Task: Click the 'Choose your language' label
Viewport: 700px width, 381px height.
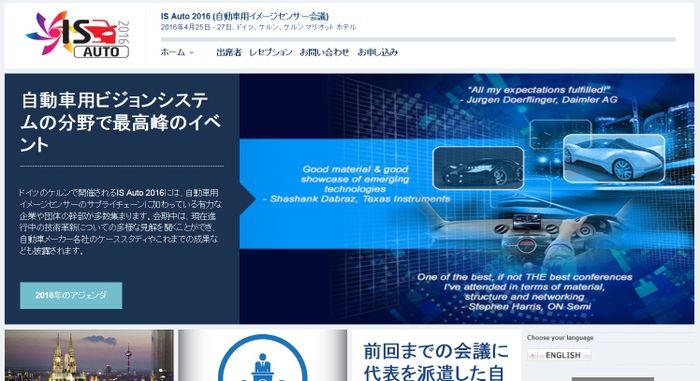Action: [x=560, y=338]
